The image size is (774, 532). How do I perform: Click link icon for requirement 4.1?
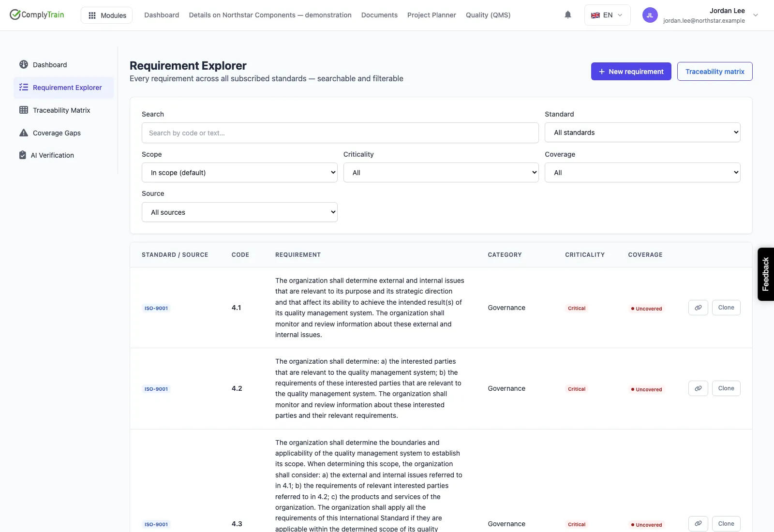tap(698, 308)
